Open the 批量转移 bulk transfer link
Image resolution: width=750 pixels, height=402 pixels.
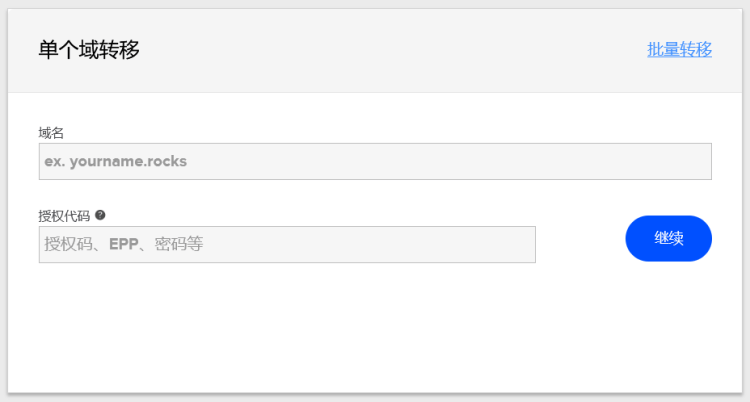pyautogui.click(x=679, y=49)
